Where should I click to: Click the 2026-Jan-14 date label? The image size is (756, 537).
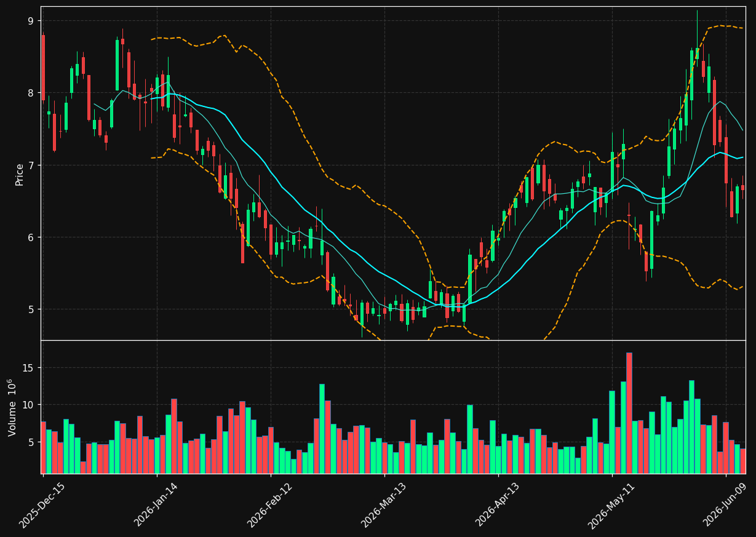click(156, 506)
